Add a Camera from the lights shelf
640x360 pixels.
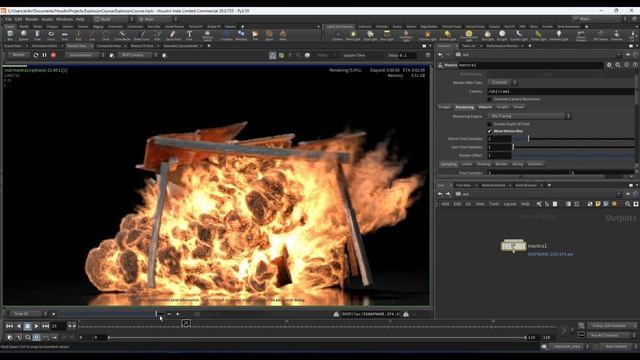coord(337,36)
